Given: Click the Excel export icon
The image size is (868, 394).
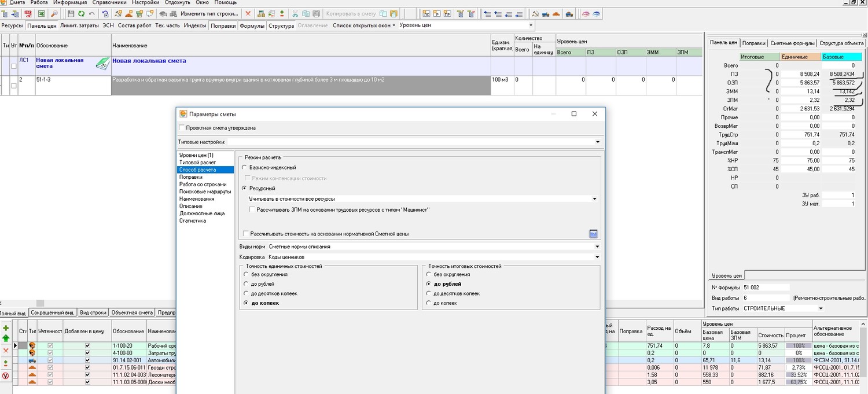Looking at the screenshot, I should coord(41,13).
